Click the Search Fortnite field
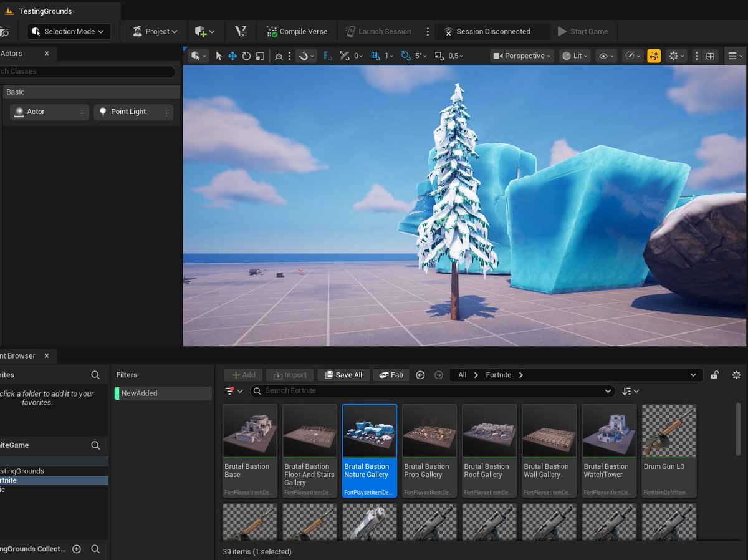Screen dimensions: 748x560 click(x=433, y=391)
